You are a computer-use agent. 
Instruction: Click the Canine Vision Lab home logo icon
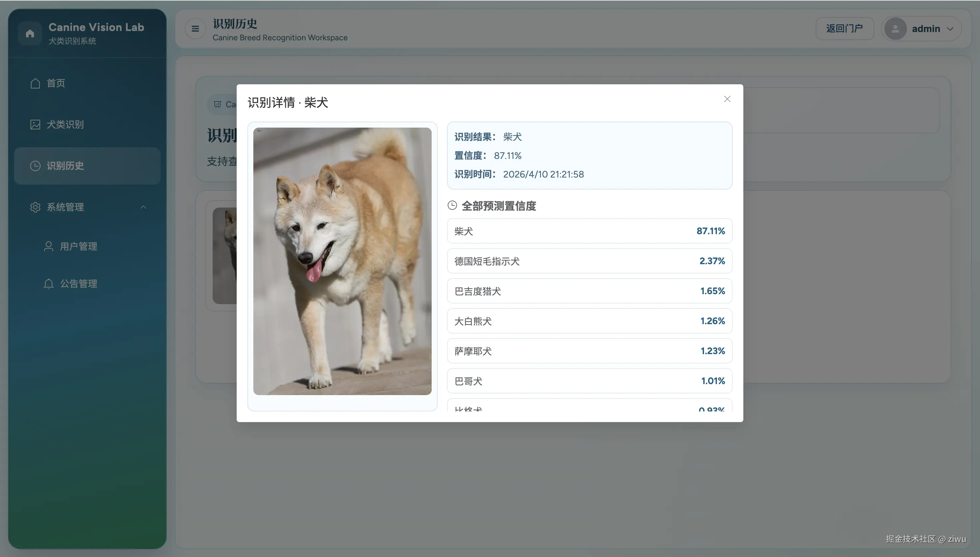[30, 33]
